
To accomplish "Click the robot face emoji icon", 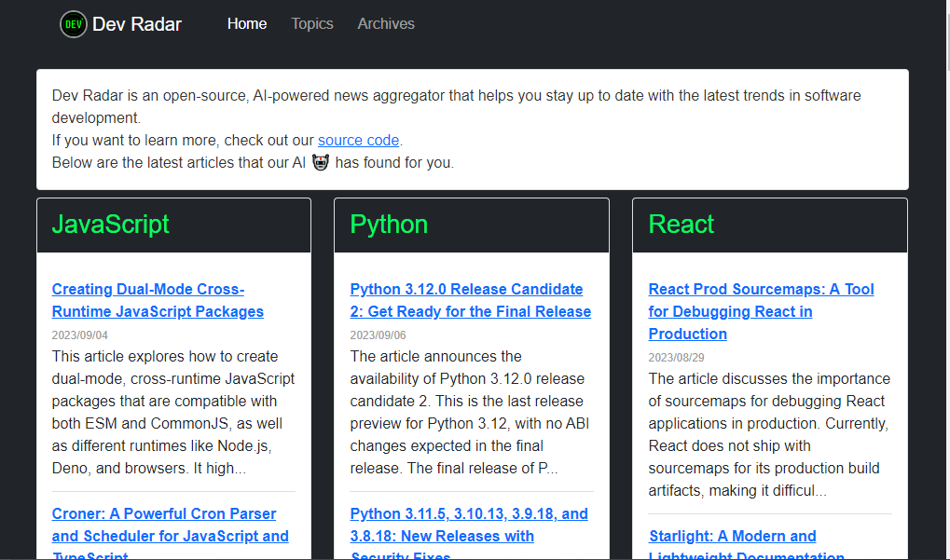I will 321,162.
